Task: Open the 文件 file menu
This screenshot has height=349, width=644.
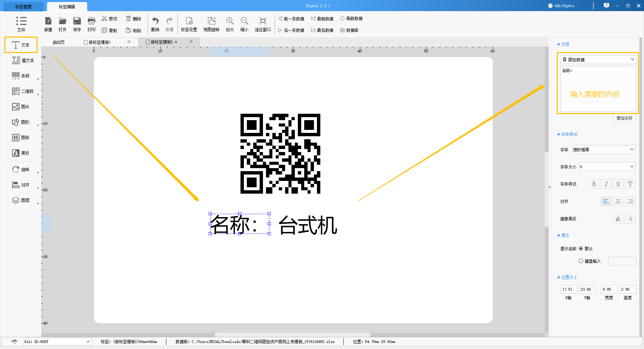Action: tap(21, 24)
